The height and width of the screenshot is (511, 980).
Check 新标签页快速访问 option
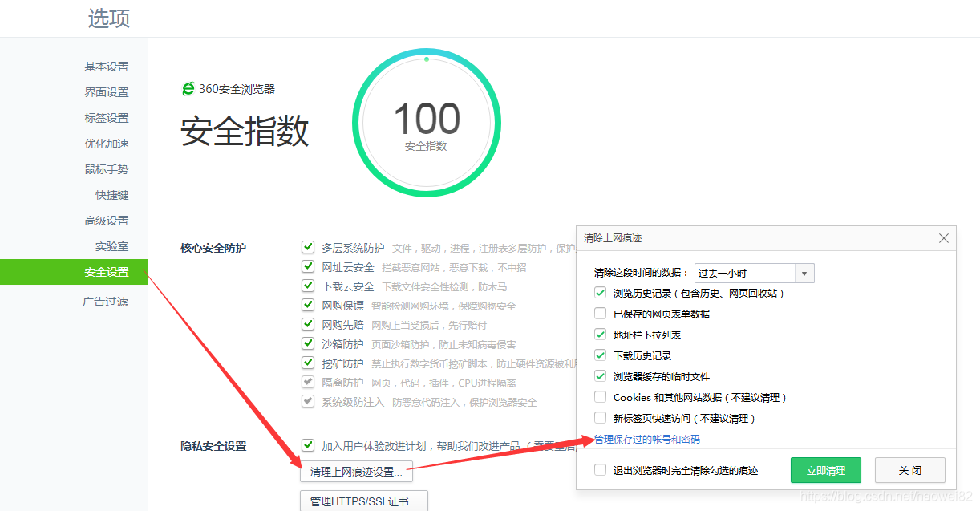[600, 418]
